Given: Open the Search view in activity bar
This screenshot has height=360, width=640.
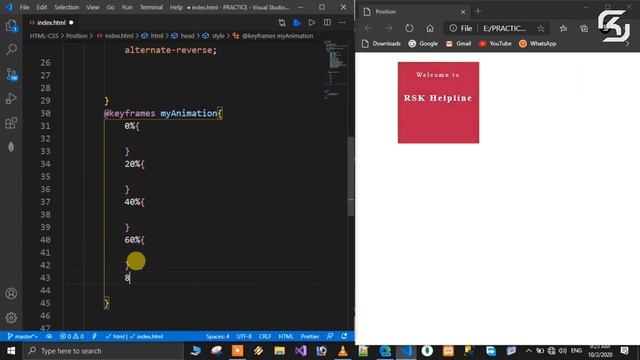Looking at the screenshot, I should point(11,50).
